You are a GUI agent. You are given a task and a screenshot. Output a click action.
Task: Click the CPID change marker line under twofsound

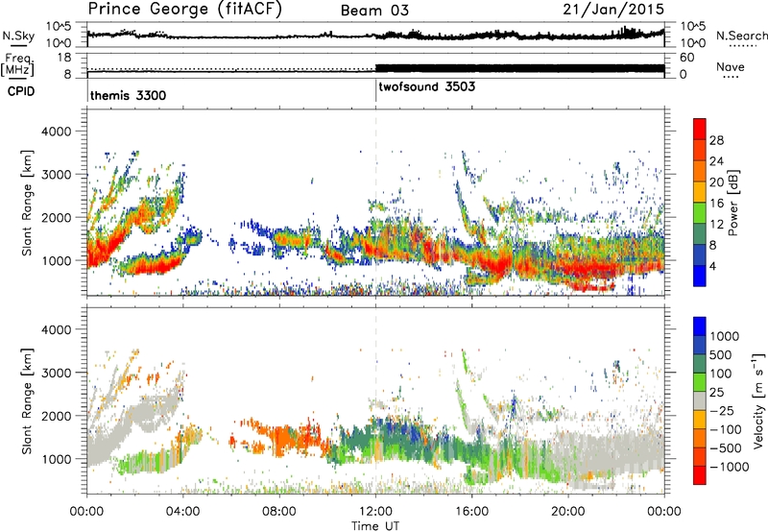pos(375,90)
